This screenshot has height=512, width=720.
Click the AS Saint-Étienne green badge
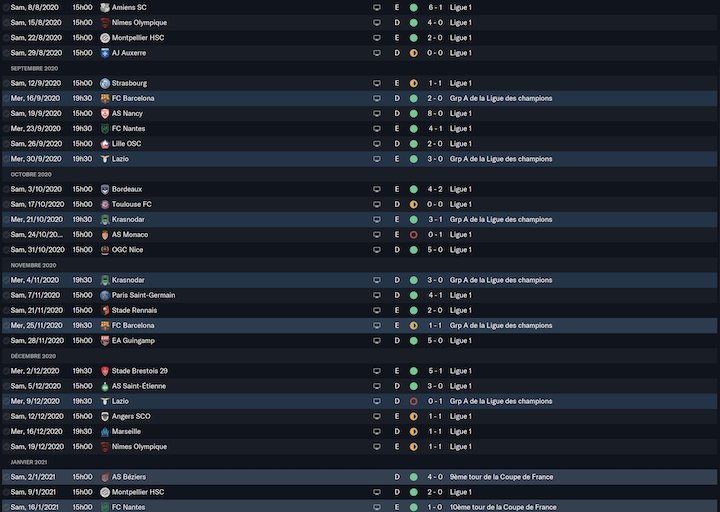coord(105,386)
